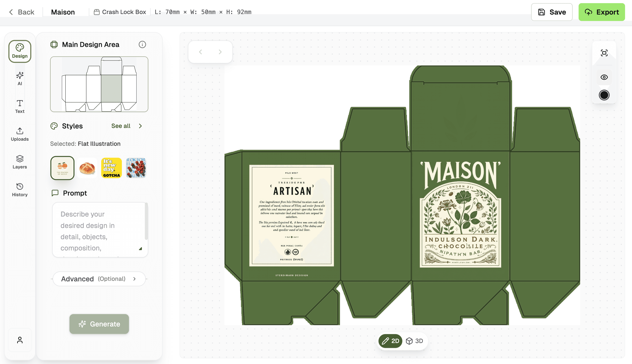This screenshot has height=364, width=632.
Task: Open the History panel
Action: pyautogui.click(x=20, y=189)
